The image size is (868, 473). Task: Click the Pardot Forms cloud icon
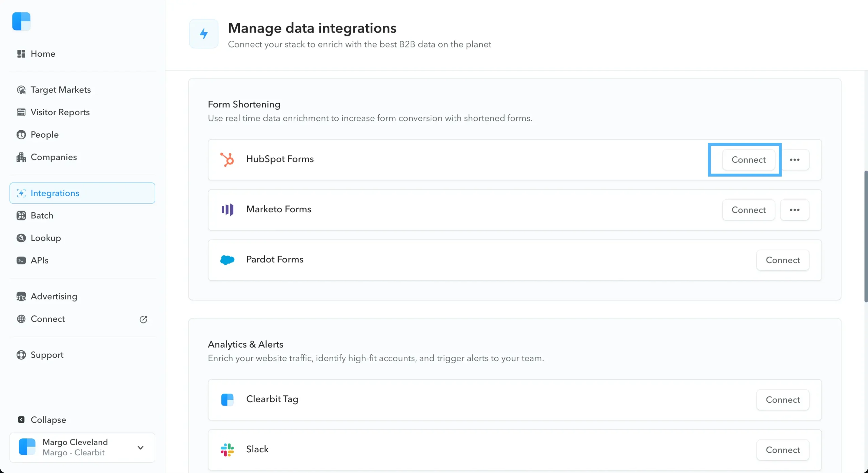[x=226, y=260]
